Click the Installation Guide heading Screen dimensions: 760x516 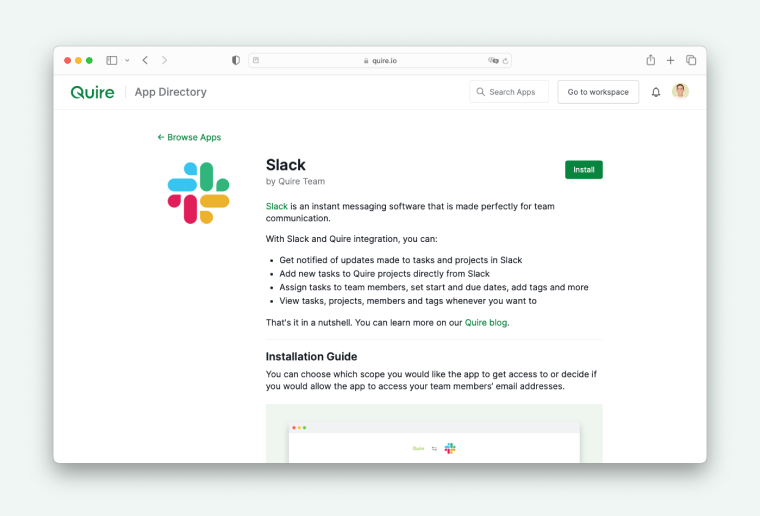click(x=311, y=357)
